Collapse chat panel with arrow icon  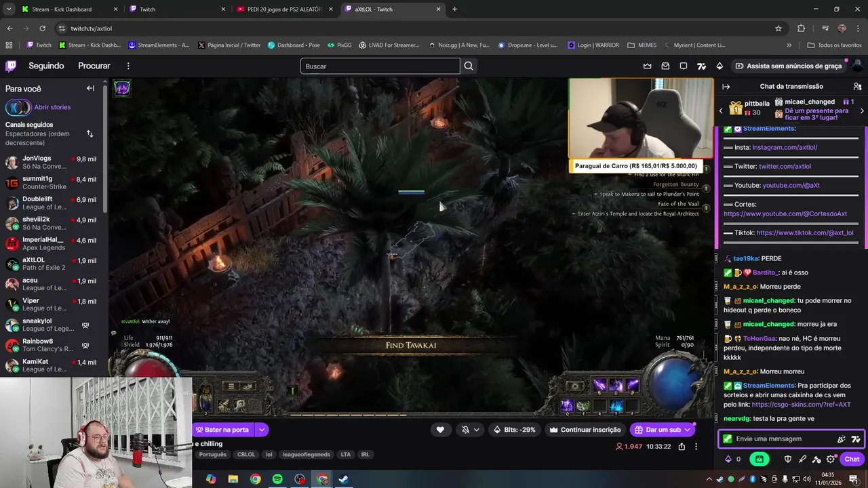(x=726, y=87)
